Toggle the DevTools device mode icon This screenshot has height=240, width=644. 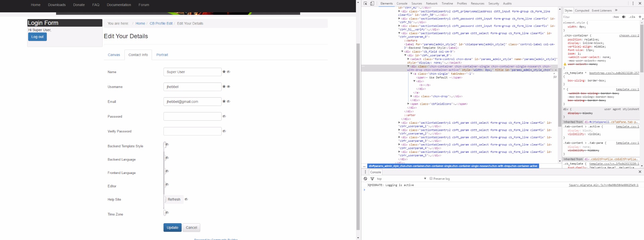372,3
